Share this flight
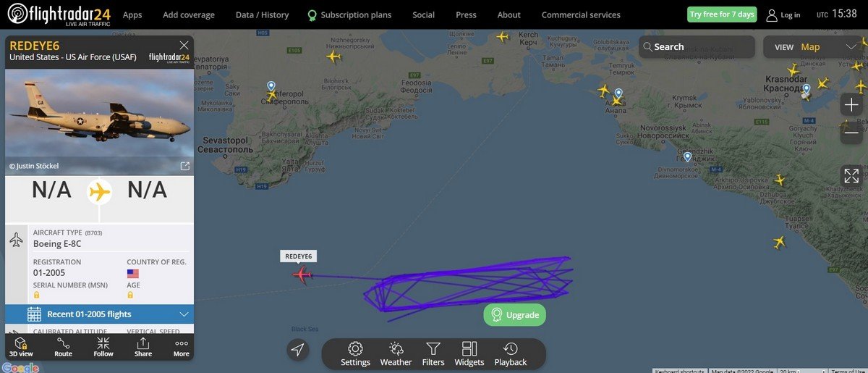 pos(143,347)
